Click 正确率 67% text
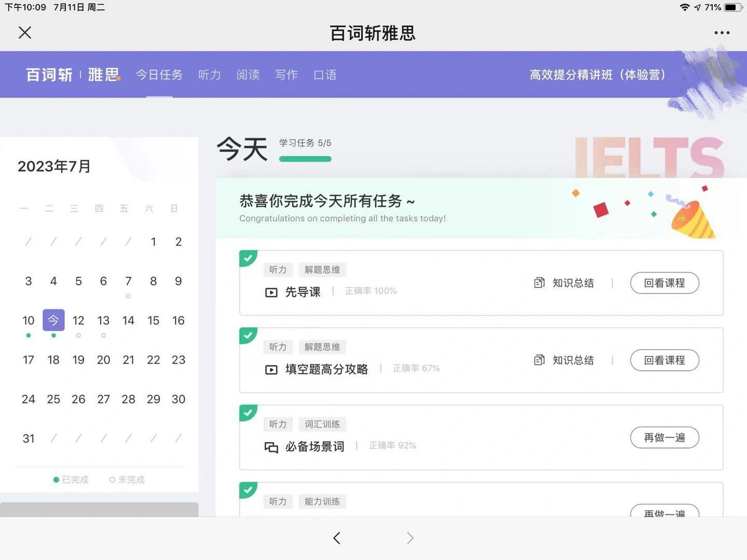Image resolution: width=747 pixels, height=560 pixels. coord(416,368)
